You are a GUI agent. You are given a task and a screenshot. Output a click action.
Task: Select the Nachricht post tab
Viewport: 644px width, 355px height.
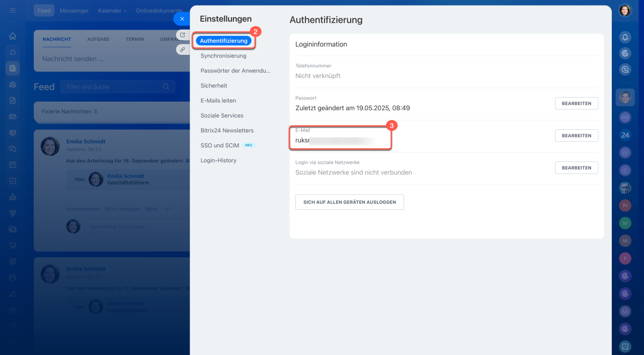click(57, 39)
